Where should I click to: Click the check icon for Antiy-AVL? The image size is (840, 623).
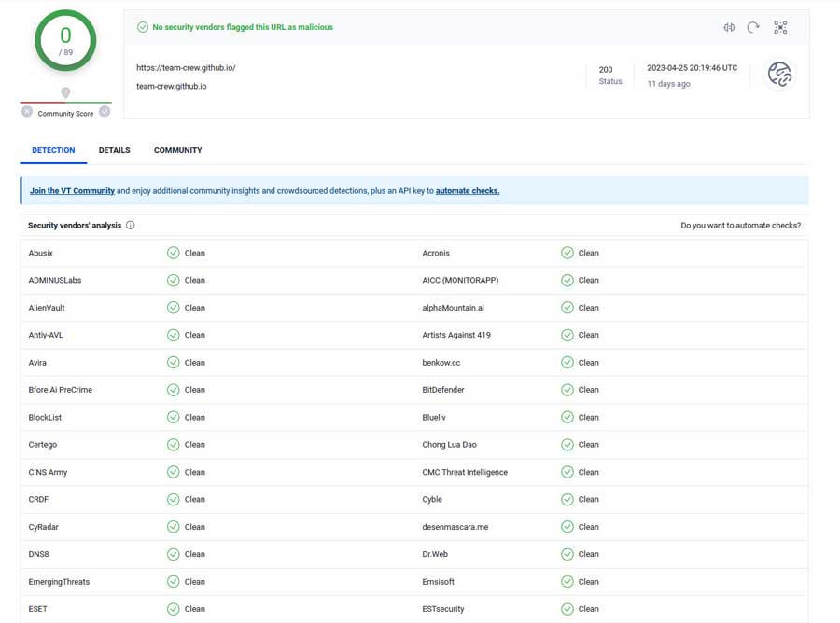click(173, 335)
